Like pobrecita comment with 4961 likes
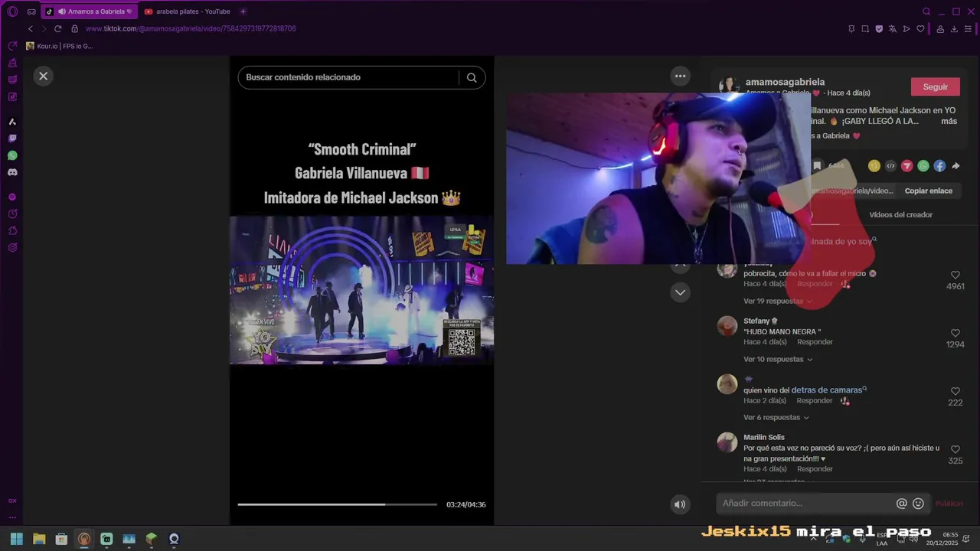The width and height of the screenshot is (980, 551). click(955, 275)
